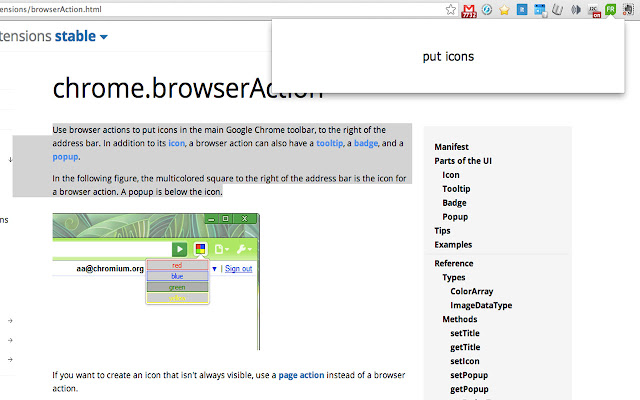Click the aa@chromium.org text in the figure
This screenshot has width=640, height=400.
tap(110, 269)
